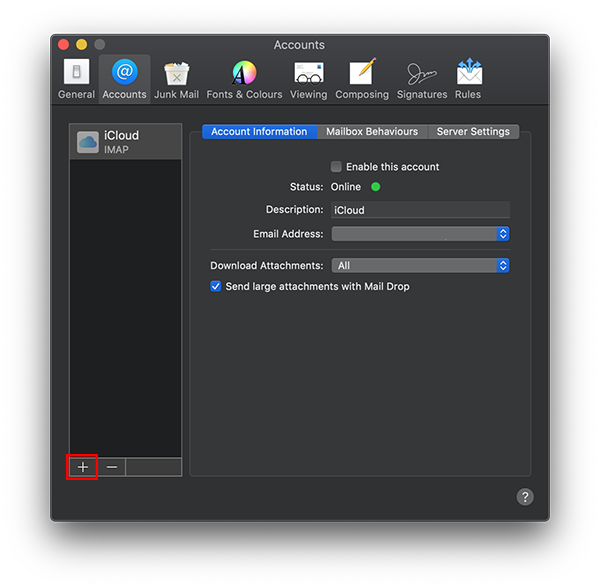This screenshot has width=600, height=588.
Task: Click the plus button to add account
Action: [x=83, y=467]
